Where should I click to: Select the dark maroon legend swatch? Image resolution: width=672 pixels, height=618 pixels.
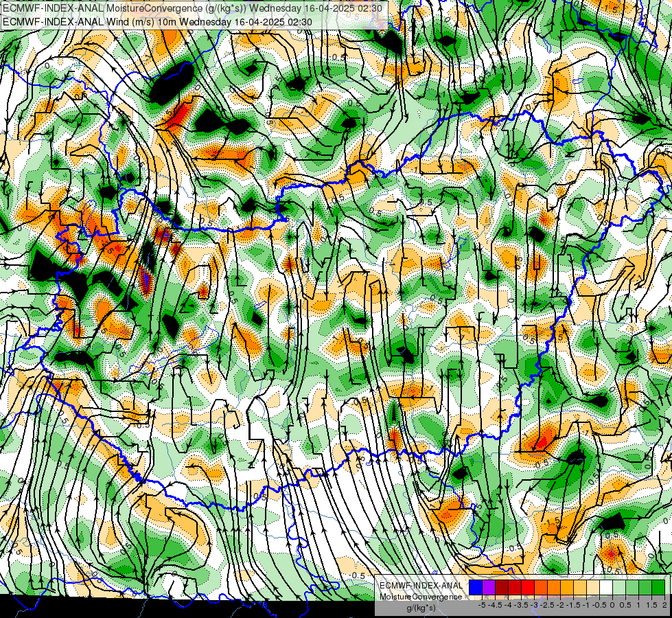[502, 588]
